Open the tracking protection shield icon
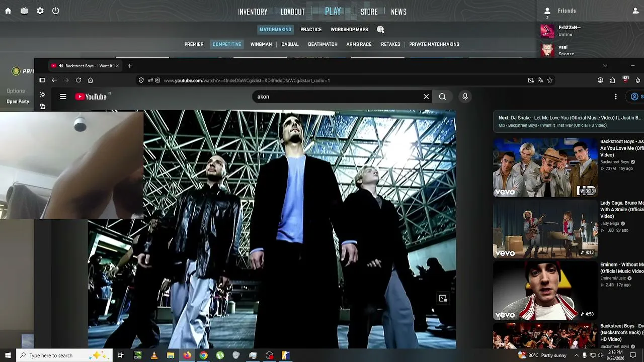Image resolution: width=644 pixels, height=362 pixels. 141,80
